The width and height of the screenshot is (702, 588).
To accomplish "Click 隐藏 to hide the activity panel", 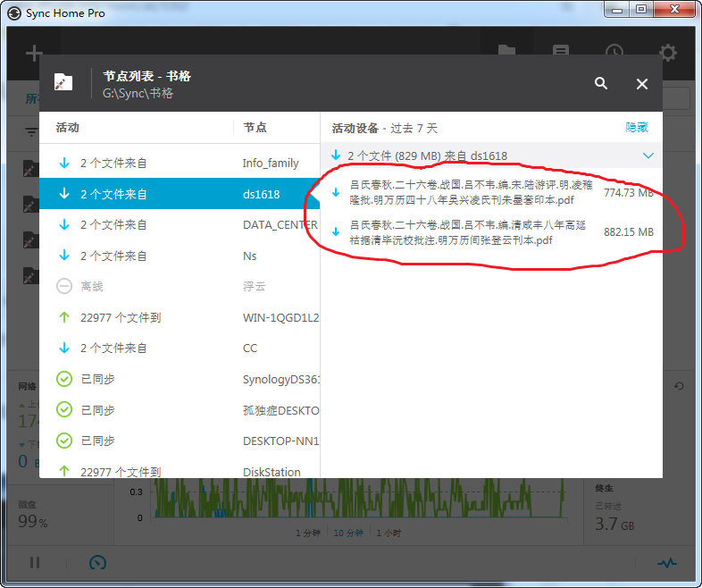I will pos(637,128).
